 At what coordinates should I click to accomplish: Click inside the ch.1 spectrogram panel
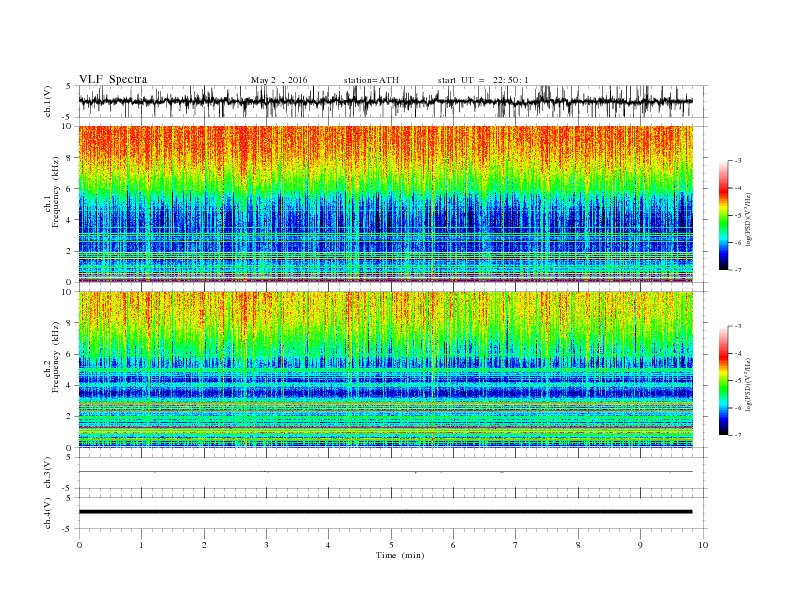386,204
